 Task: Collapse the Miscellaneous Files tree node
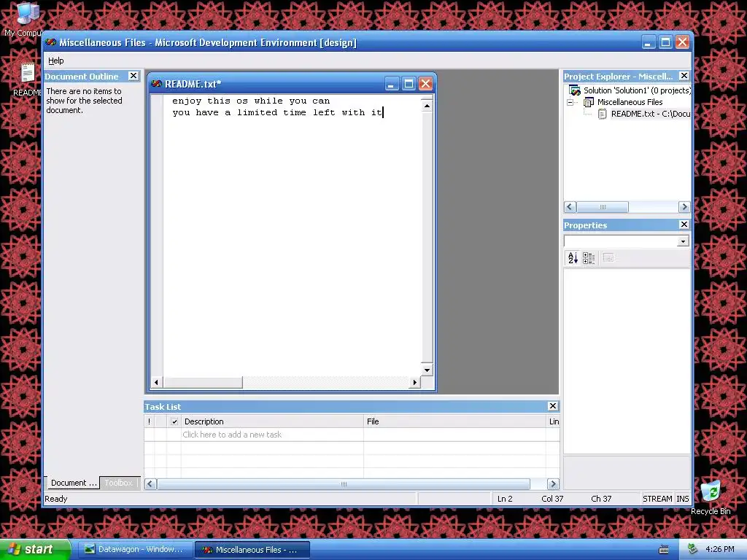[x=570, y=102]
